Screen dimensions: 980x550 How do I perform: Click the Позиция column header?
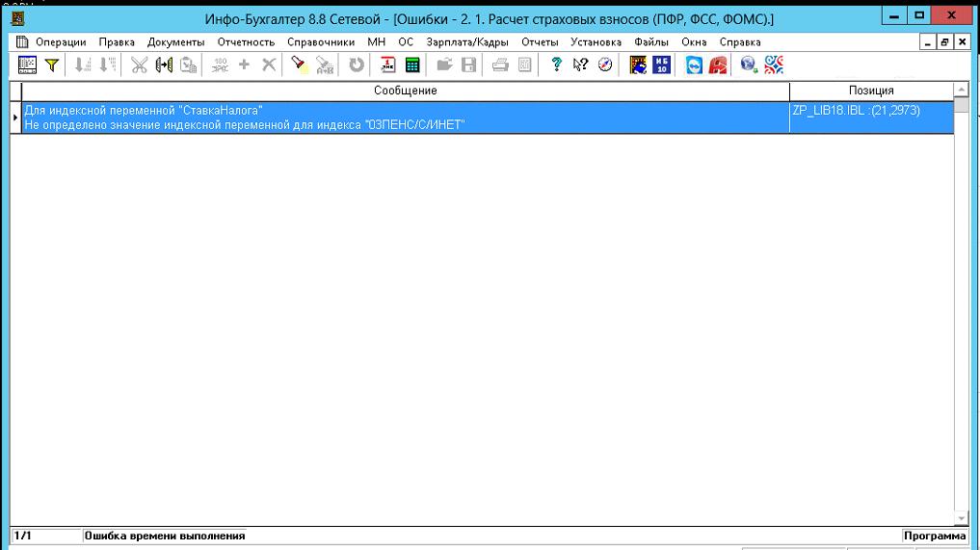(871, 91)
